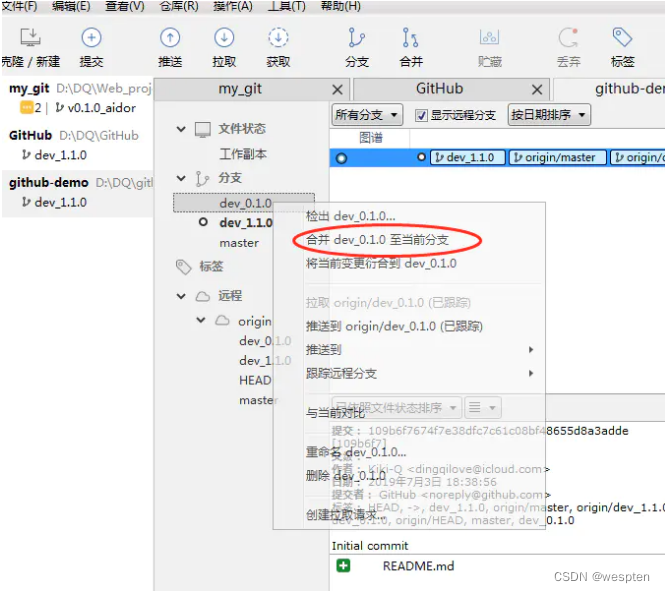Image resolution: width=665 pixels, height=593 pixels.
Task: Click the Branch (分支) toolbar icon
Action: [x=356, y=37]
